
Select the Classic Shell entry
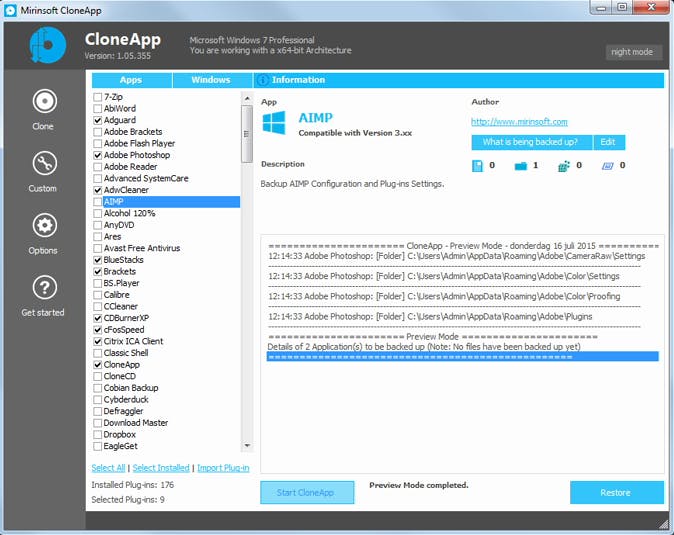point(126,353)
